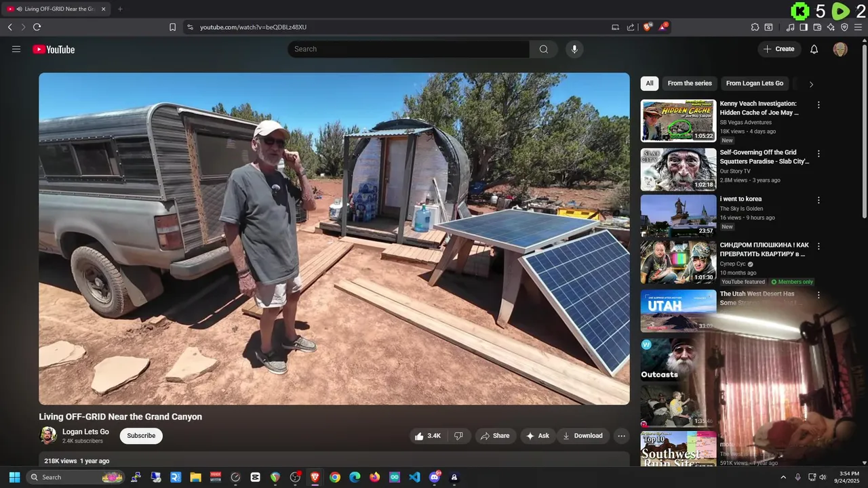Click the Create button
Screen dimensions: 868x488
[778, 49]
